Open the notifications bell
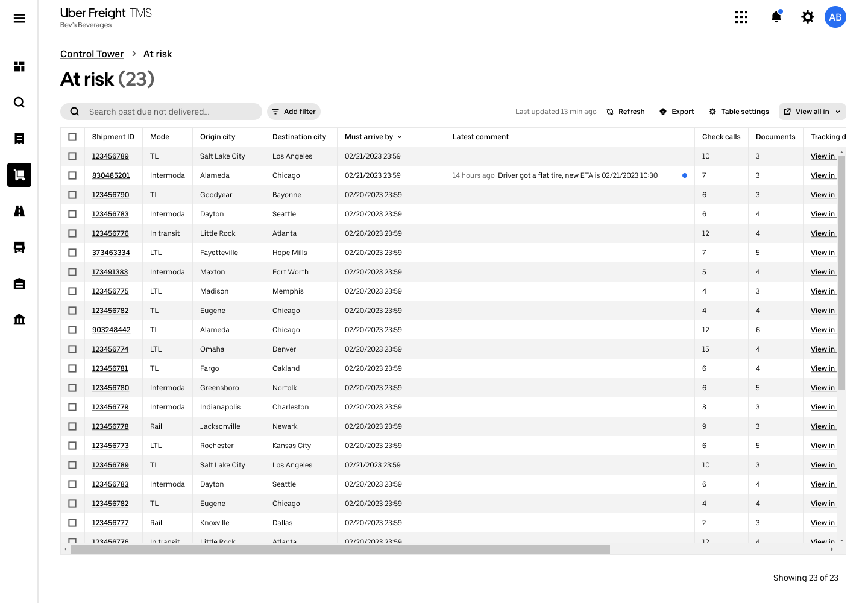The width and height of the screenshot is (868, 603). (776, 17)
